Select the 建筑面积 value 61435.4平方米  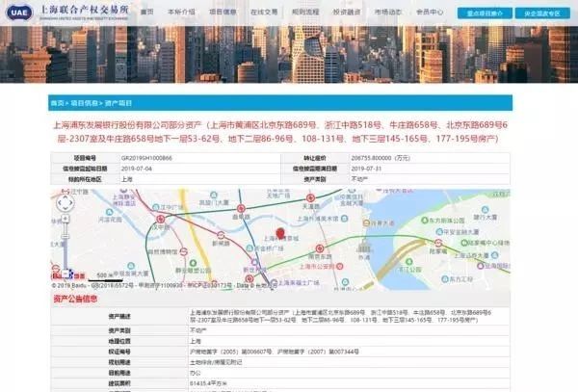[x=208, y=383]
